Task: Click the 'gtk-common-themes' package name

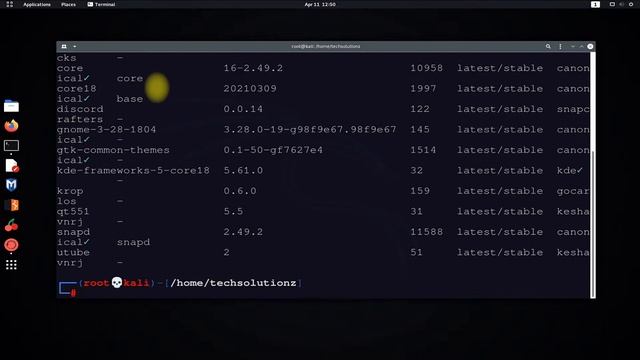Action: coord(113,150)
